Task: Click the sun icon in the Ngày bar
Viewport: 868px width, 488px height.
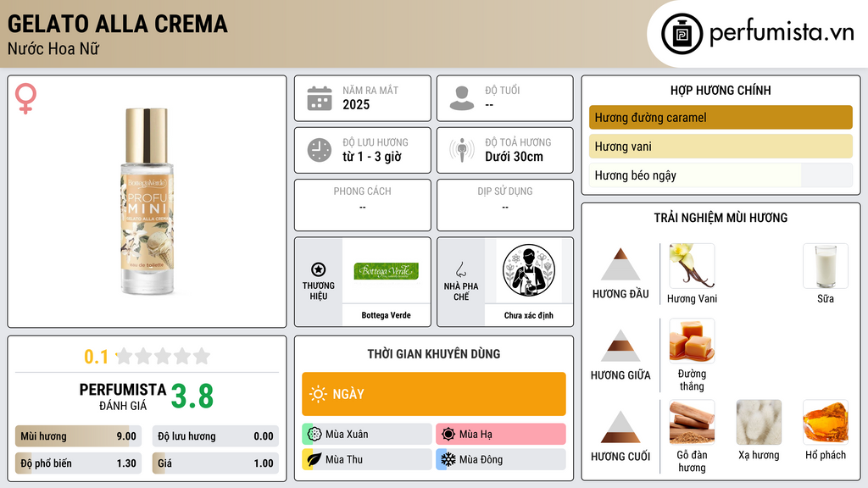Action: [x=318, y=394]
